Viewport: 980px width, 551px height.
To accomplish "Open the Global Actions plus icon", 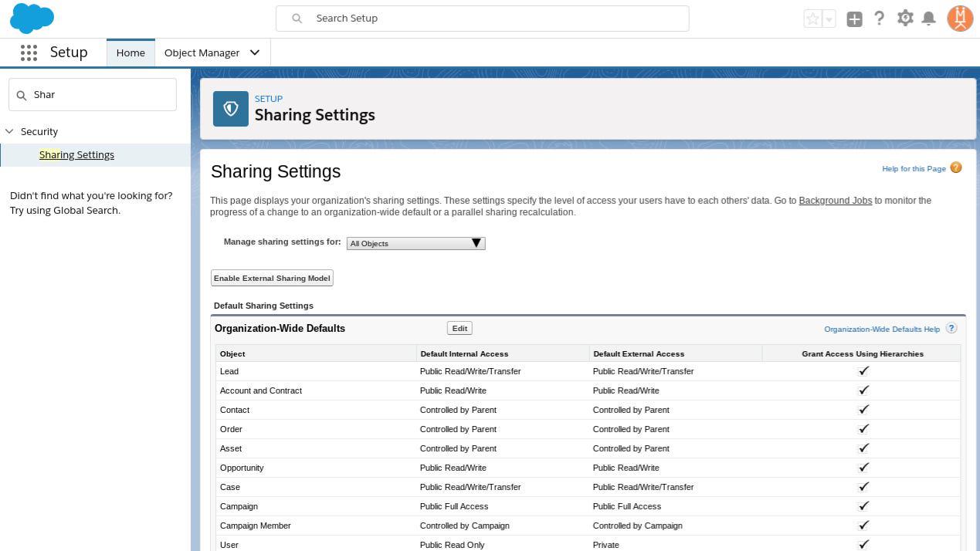I will [854, 19].
